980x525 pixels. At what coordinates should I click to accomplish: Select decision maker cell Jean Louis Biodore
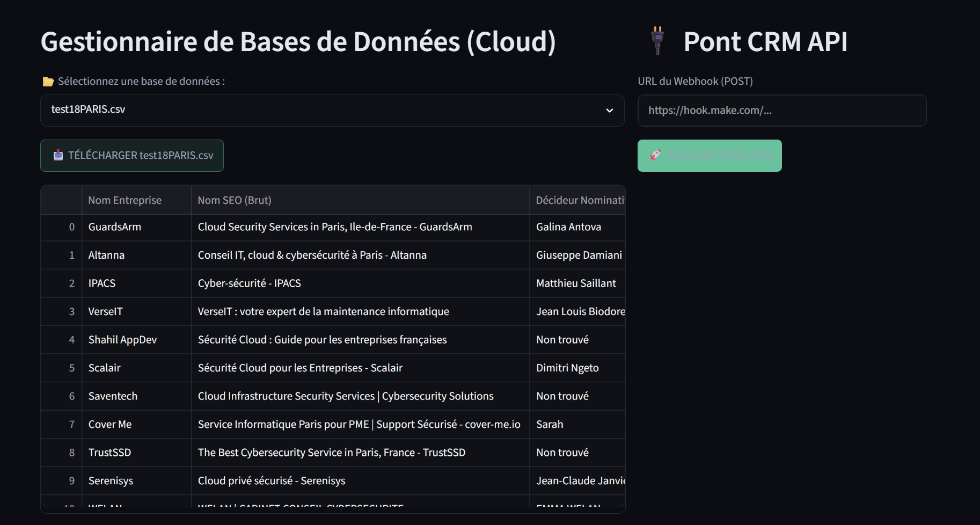tap(577, 311)
